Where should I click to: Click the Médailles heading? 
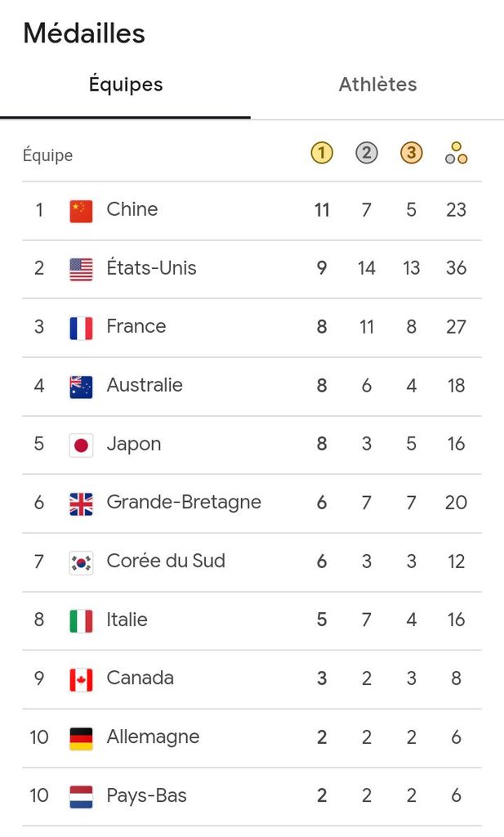(84, 34)
